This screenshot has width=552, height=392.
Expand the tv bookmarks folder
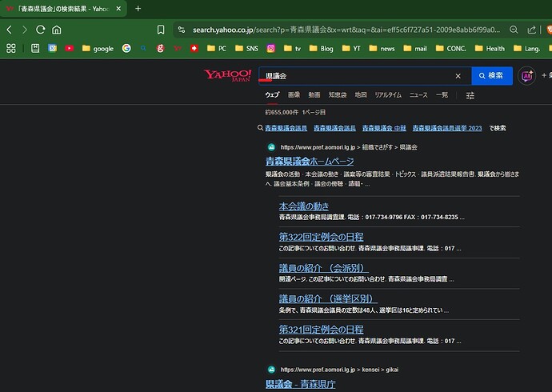292,48
